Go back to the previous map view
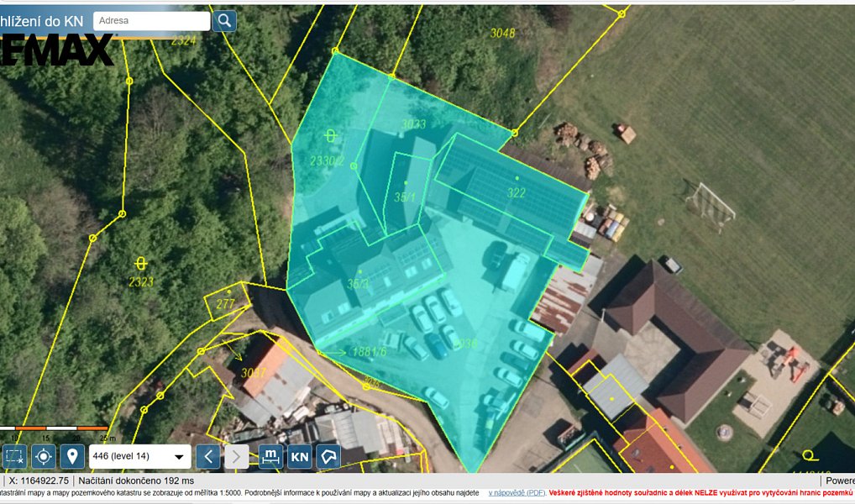 point(207,457)
